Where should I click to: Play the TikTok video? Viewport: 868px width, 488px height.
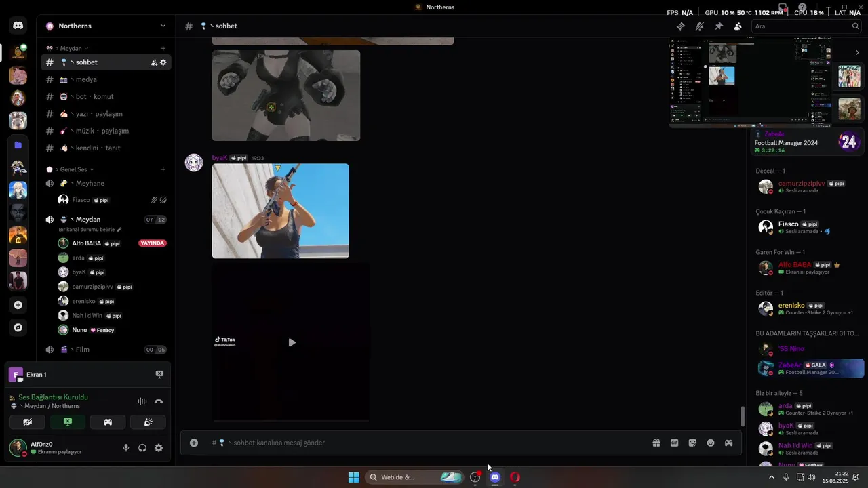click(x=292, y=342)
